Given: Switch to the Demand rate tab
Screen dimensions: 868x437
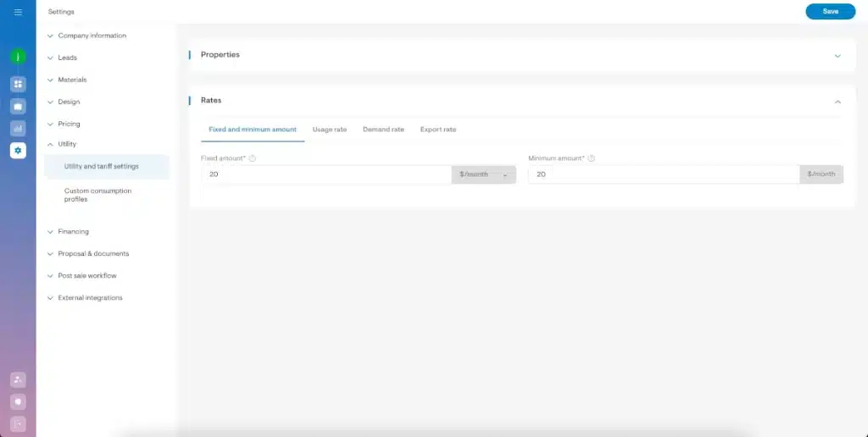Looking at the screenshot, I should [383, 130].
